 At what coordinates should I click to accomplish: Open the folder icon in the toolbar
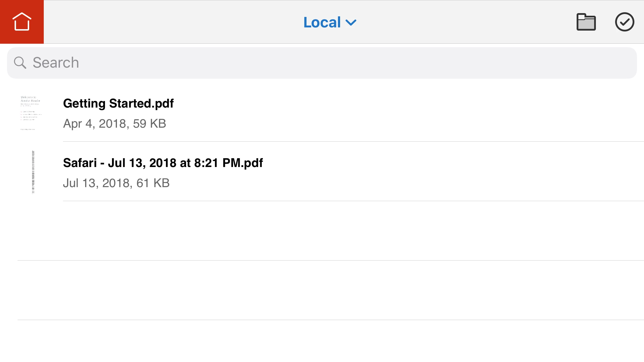point(586,22)
